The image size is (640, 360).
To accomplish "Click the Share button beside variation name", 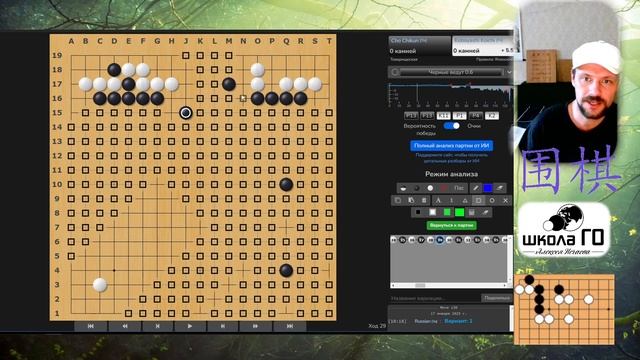I will (x=496, y=298).
